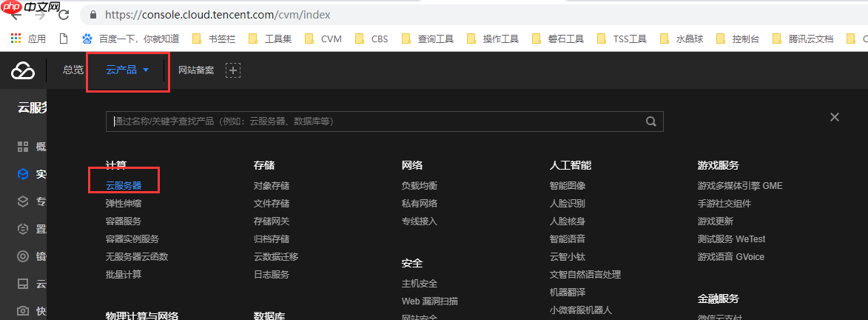Click the lock icon in address bar
This screenshot has width=868, height=320.
(92, 15)
